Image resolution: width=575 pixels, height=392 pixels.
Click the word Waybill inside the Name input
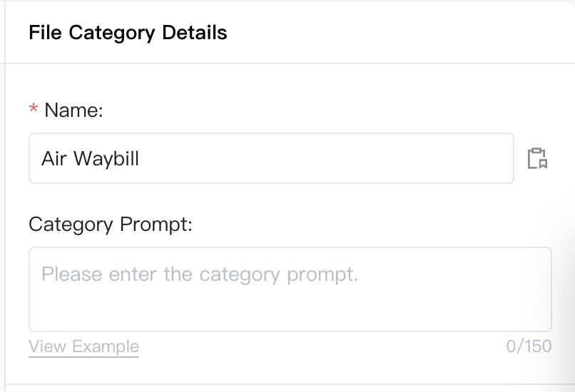click(x=106, y=159)
